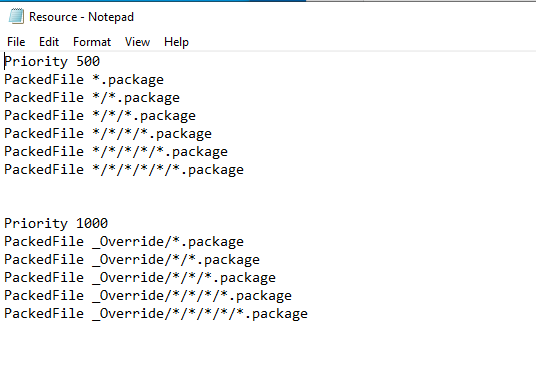The width and height of the screenshot is (536, 377).
Task: Place cursor in 'Priority 500' line
Action: (52, 62)
